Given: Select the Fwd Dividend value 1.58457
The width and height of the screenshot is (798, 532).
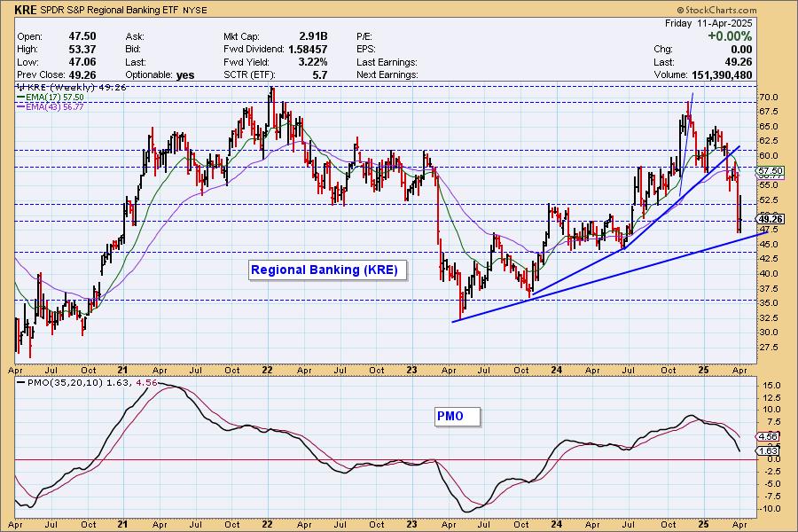Looking at the screenshot, I should [x=308, y=50].
